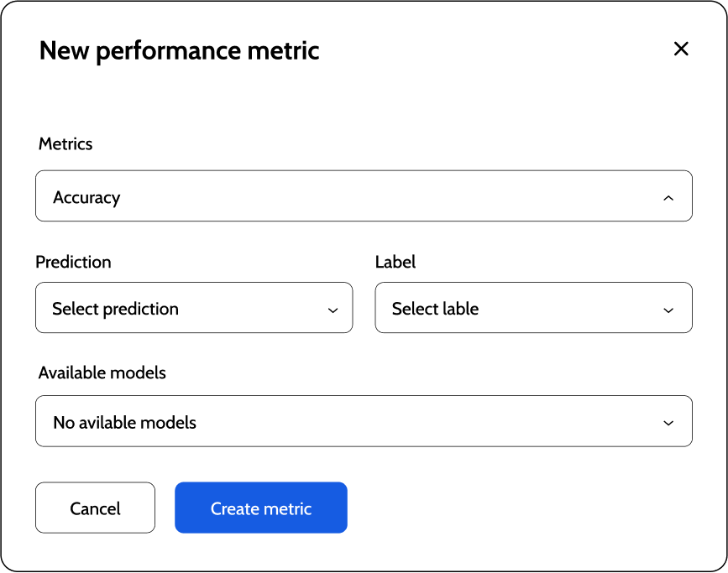Close the New performance metric dialog
Image resolution: width=728 pixels, height=573 pixels.
tap(681, 49)
